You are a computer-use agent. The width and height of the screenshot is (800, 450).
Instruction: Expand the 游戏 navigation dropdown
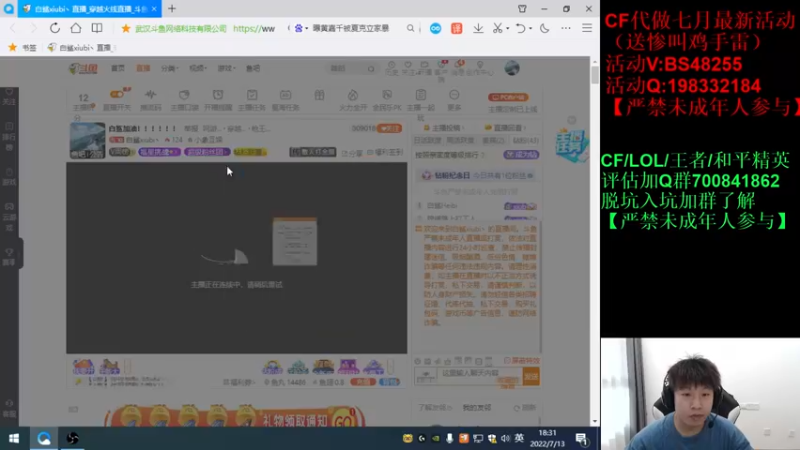point(227,68)
